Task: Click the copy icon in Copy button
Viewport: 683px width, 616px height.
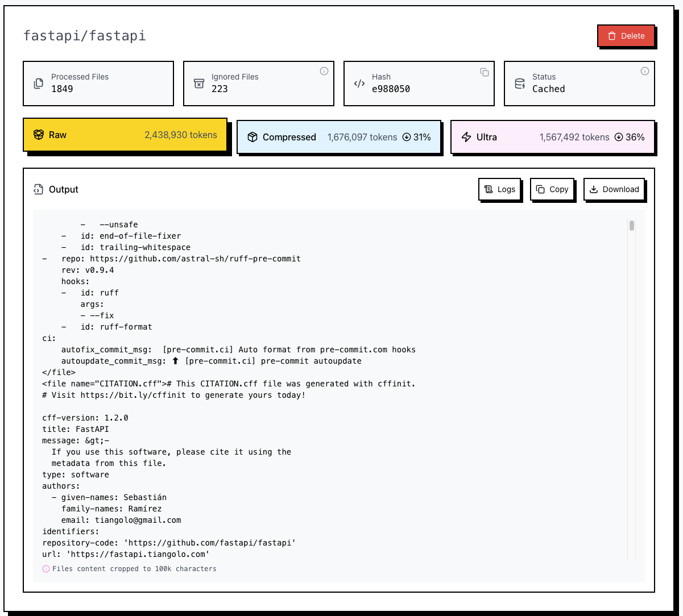Action: [541, 189]
